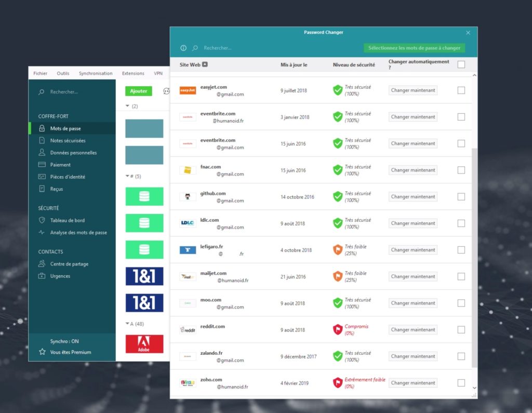Click the scrollbar down arrow in Password Changer

point(474,388)
